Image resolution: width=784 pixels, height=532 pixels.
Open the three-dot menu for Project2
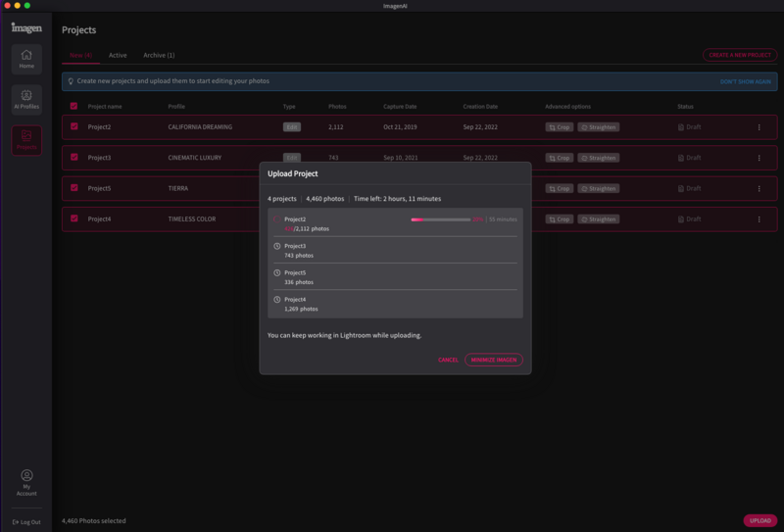(759, 127)
